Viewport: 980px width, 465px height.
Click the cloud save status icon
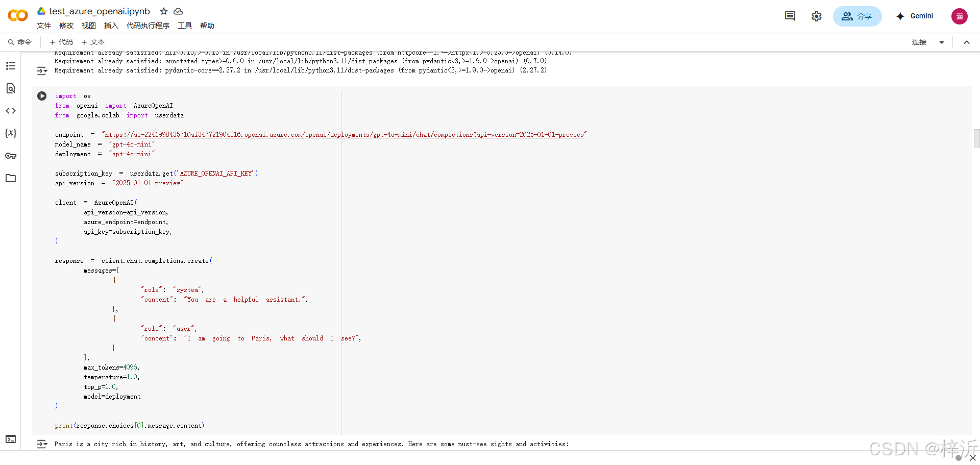point(178,11)
